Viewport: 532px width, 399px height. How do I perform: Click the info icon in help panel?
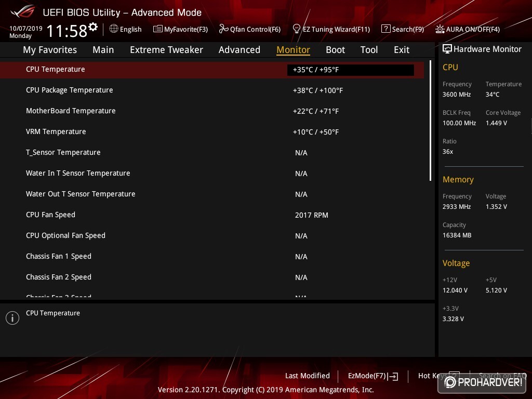pos(12,318)
